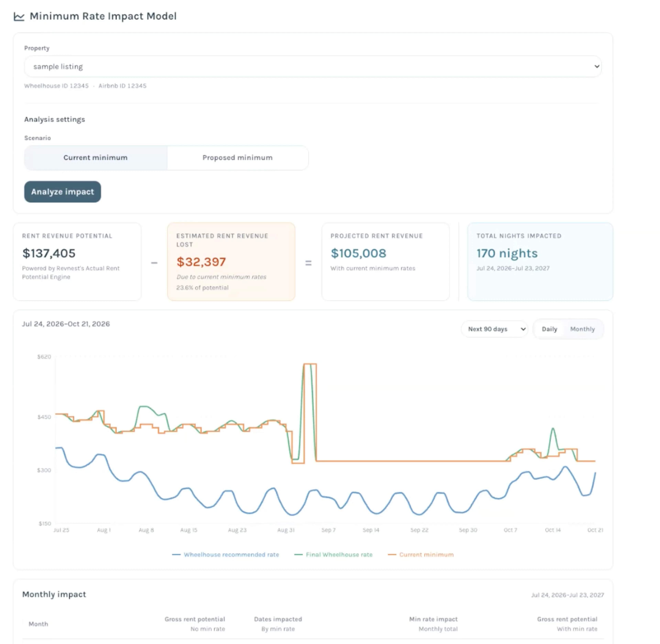Open the Property dropdown showing sample listing
The image size is (660, 644).
click(x=313, y=66)
